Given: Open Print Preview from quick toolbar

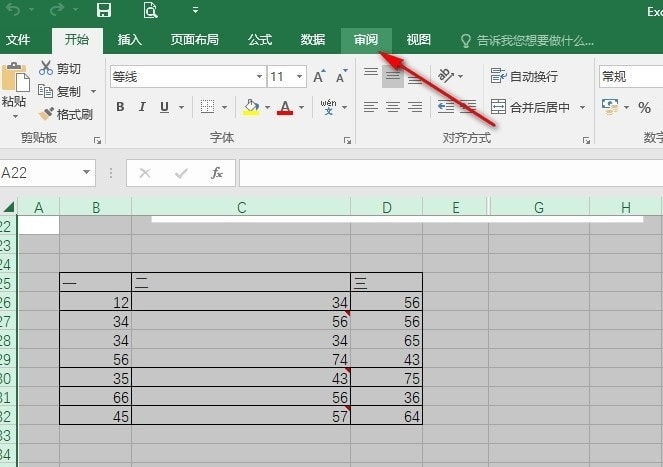Looking at the screenshot, I should [x=150, y=10].
